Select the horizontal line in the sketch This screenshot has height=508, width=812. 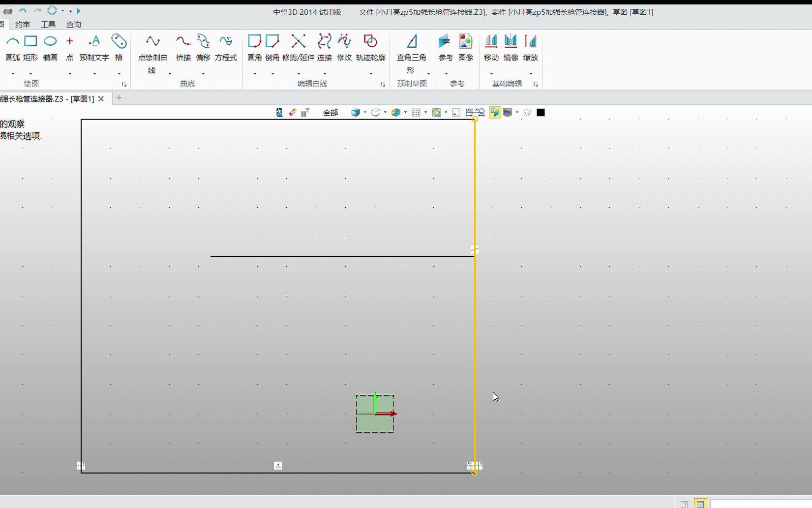pos(342,256)
